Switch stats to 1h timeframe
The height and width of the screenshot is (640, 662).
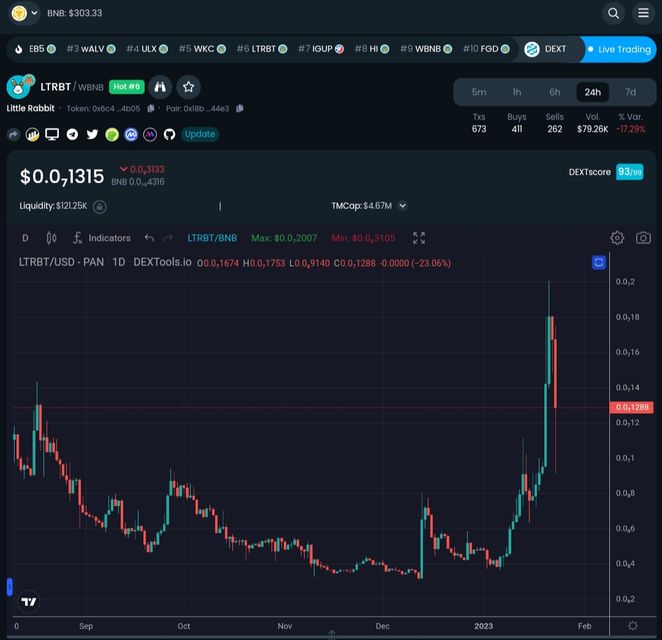(x=517, y=92)
